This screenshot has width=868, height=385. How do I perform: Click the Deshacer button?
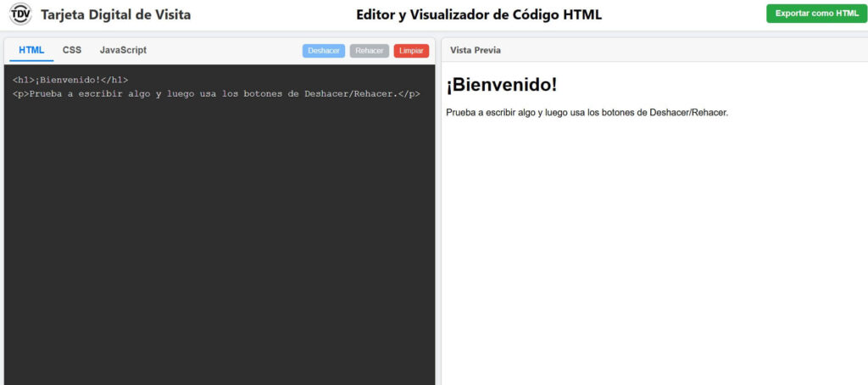(324, 51)
